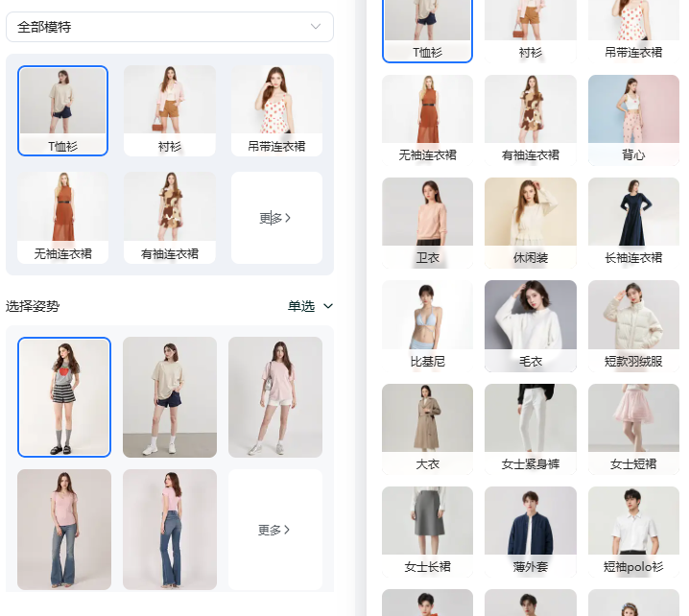Select 无袖连衣裙 in the right expanded list
This screenshot has height=616, width=689.
428,120
